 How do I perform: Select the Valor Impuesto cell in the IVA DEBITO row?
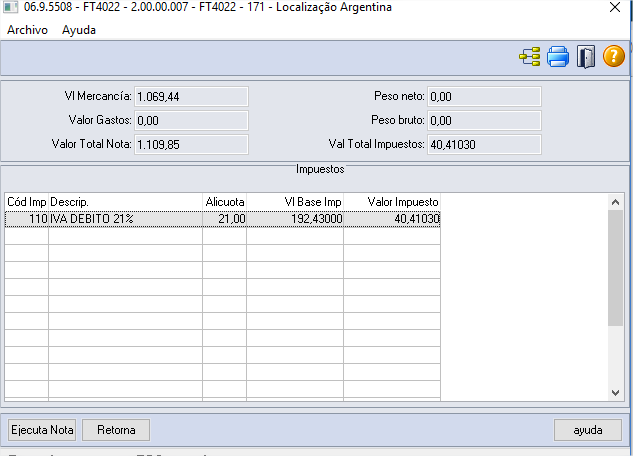click(x=392, y=219)
